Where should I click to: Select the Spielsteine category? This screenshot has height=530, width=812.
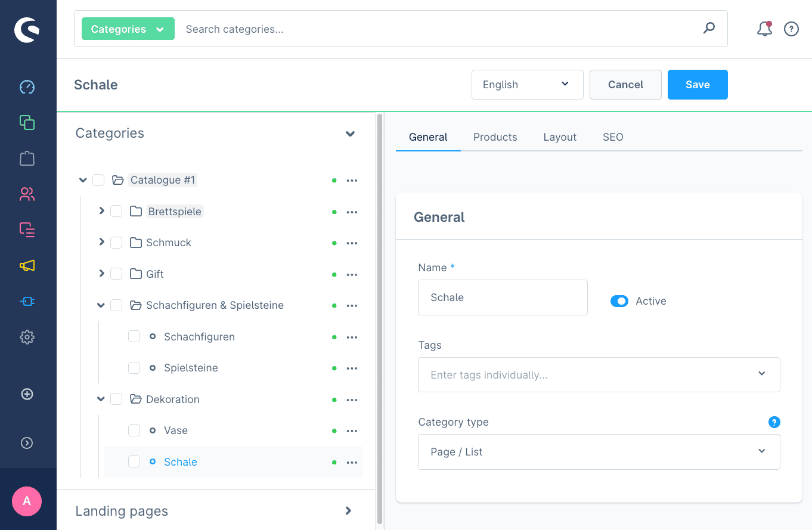click(x=191, y=368)
